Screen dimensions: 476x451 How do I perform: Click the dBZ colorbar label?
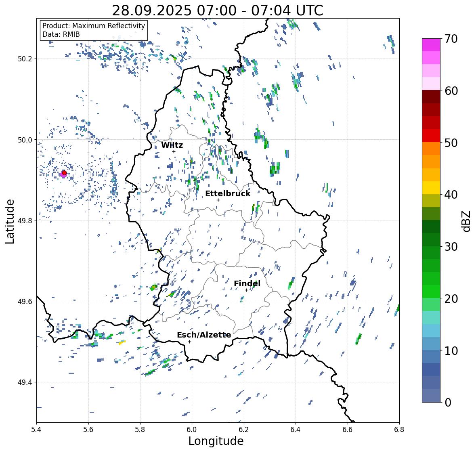467,221
